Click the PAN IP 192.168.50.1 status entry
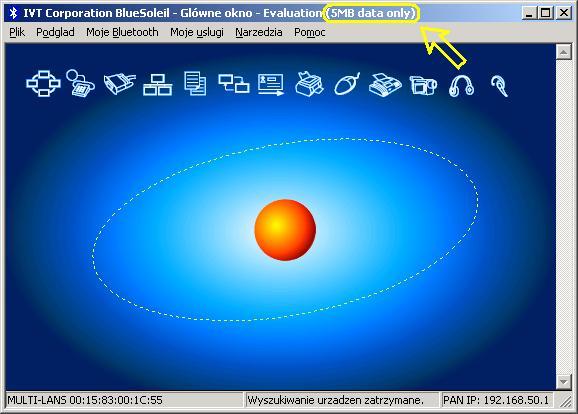The height and width of the screenshot is (414, 578). pyautogui.click(x=496, y=400)
